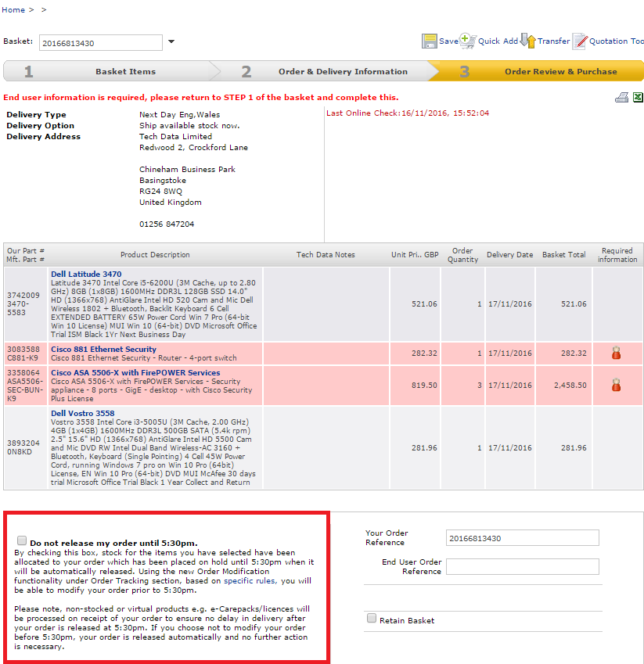Click the Your Order Reference input field
This screenshot has width=644, height=664.
click(x=522, y=538)
